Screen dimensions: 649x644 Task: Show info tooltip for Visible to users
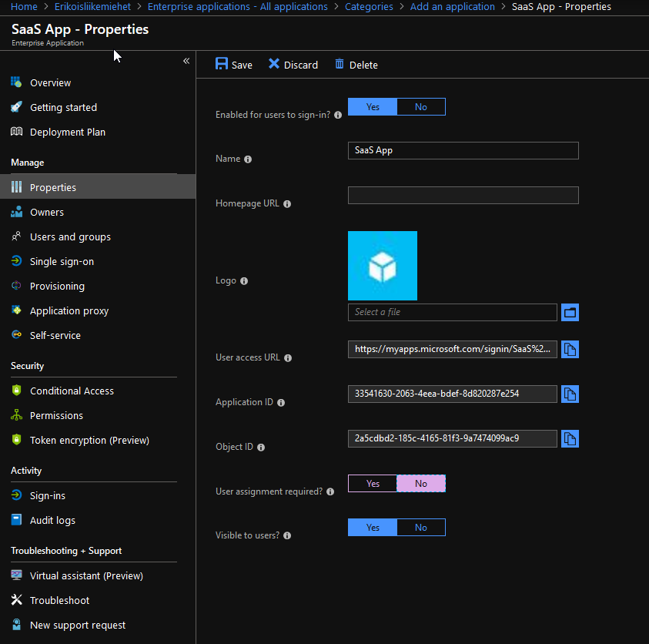click(287, 535)
